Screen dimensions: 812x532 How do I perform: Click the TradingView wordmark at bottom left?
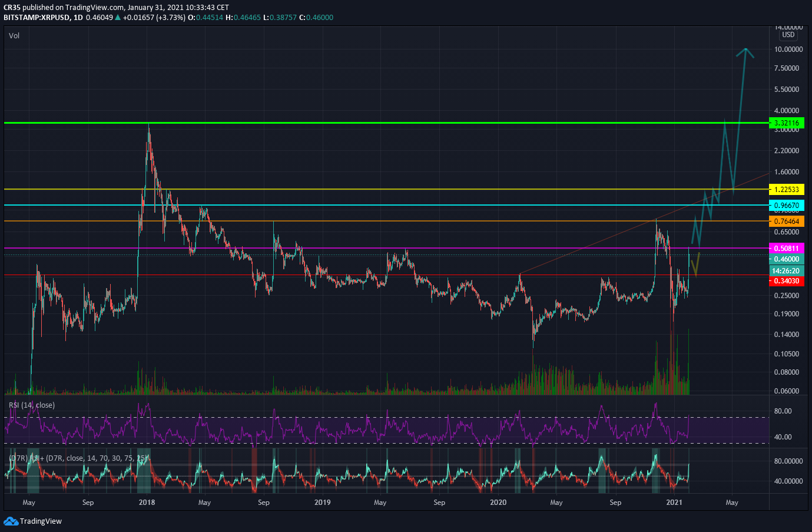41,521
